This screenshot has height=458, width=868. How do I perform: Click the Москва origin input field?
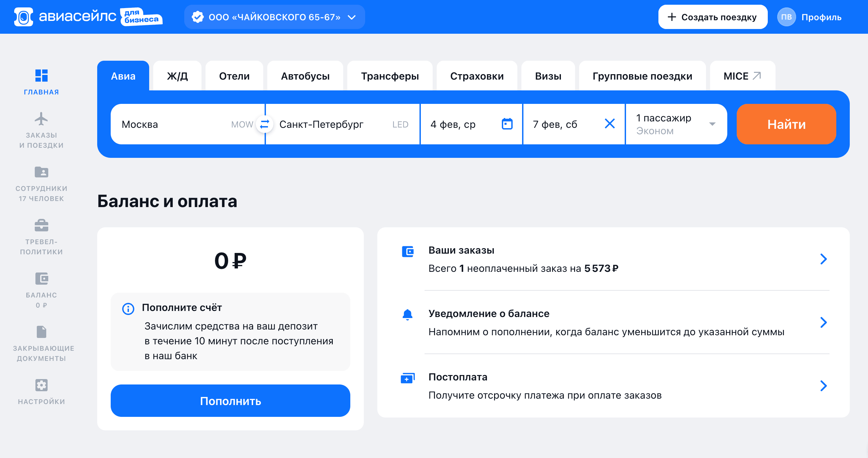tap(188, 124)
